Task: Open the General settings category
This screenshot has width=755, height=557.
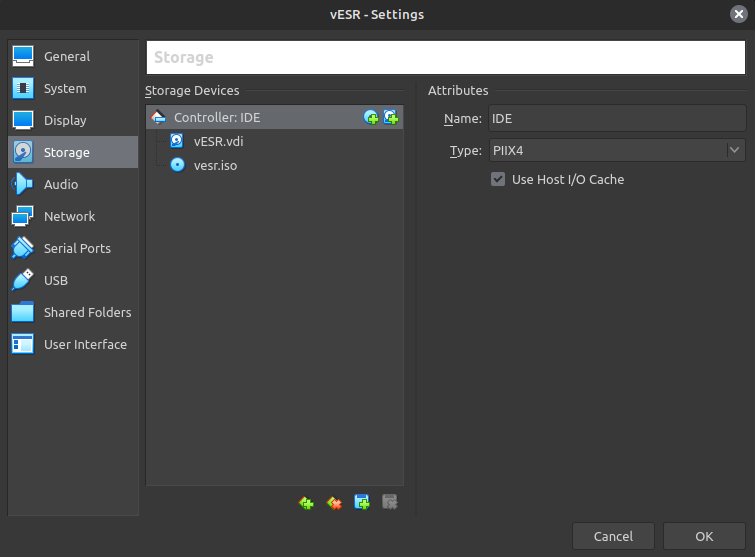Action: click(66, 57)
